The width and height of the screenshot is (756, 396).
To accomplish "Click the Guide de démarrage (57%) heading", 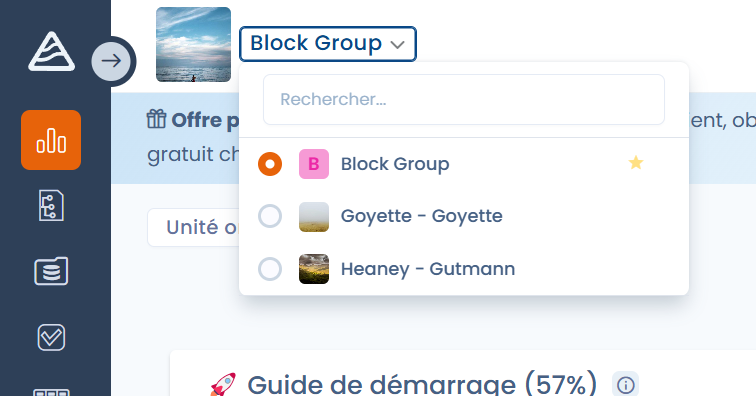I will point(422,385).
